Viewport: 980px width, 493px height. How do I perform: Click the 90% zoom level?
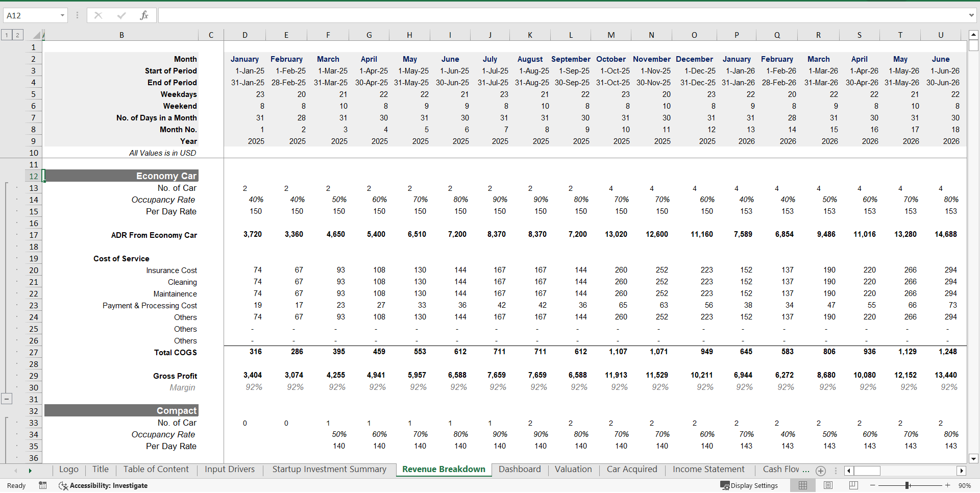(x=965, y=485)
